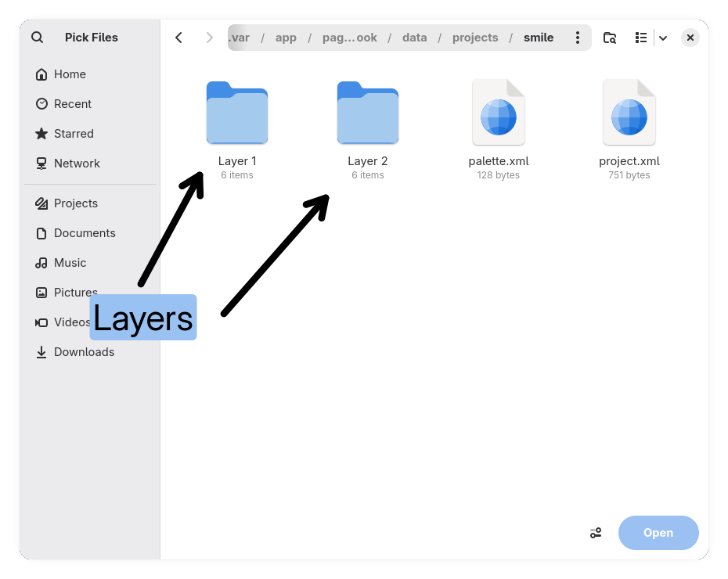Navigate to app in path bar

(x=286, y=38)
